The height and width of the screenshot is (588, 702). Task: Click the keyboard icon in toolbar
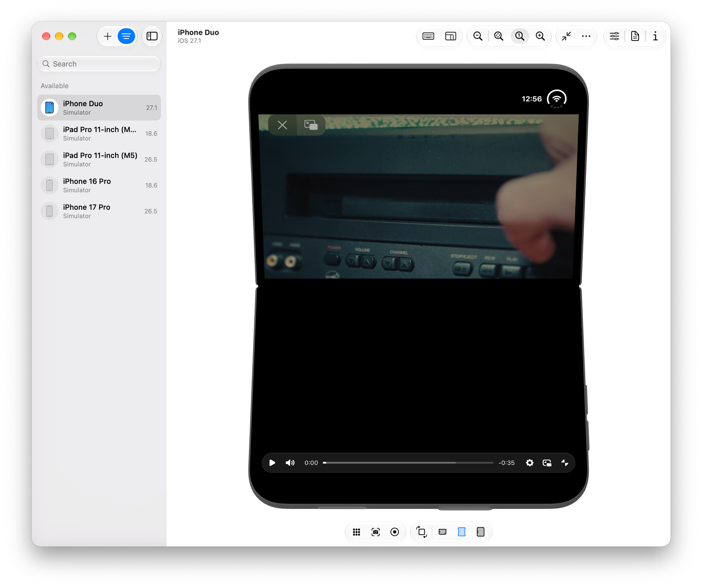point(428,36)
